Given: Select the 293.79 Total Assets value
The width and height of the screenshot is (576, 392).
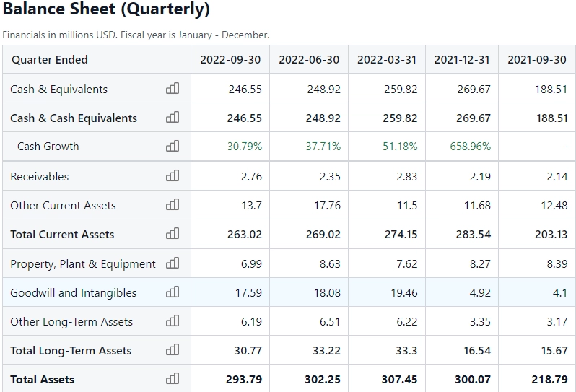Looking at the screenshot, I should click(245, 379).
